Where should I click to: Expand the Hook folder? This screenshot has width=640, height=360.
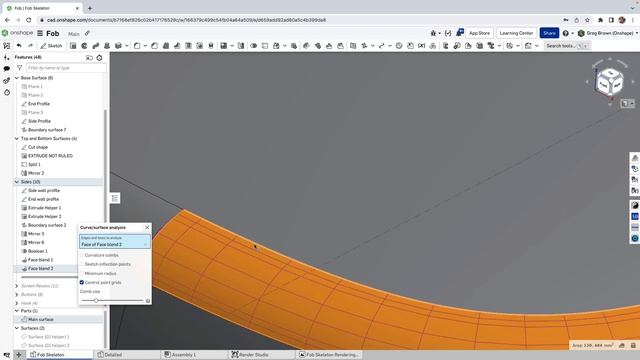[17, 303]
